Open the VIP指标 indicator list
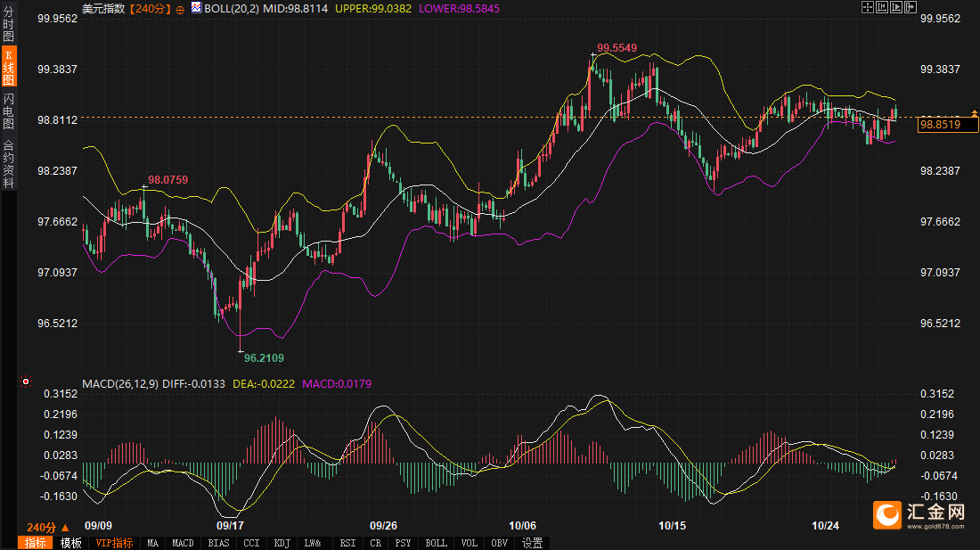Image resolution: width=980 pixels, height=550 pixels. 114,543
